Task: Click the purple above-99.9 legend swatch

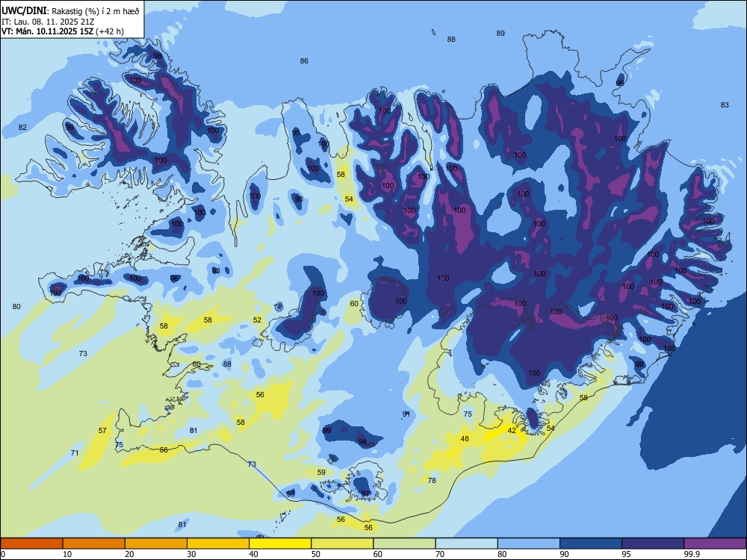Action: point(715,544)
